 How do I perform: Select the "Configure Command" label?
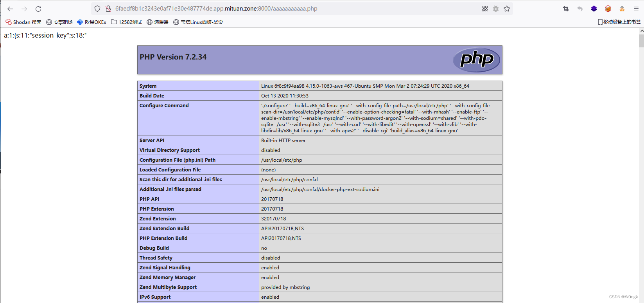(x=164, y=106)
